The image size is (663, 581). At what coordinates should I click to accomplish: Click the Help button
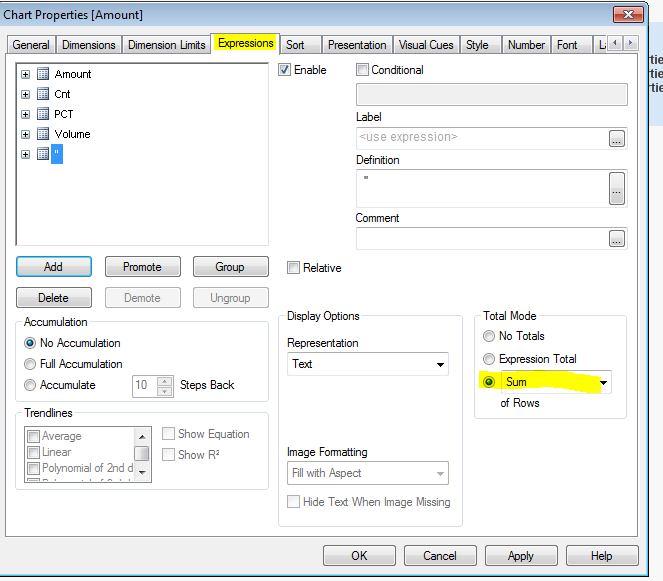(602, 556)
